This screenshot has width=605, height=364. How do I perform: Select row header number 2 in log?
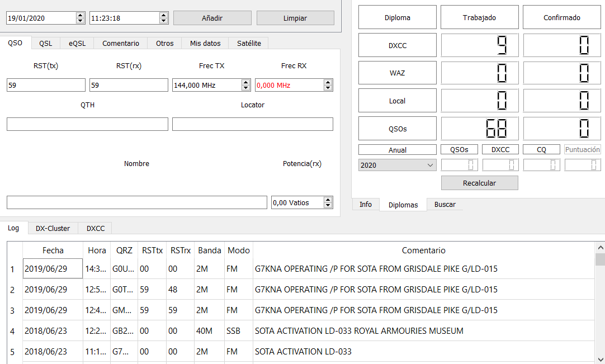pos(12,290)
